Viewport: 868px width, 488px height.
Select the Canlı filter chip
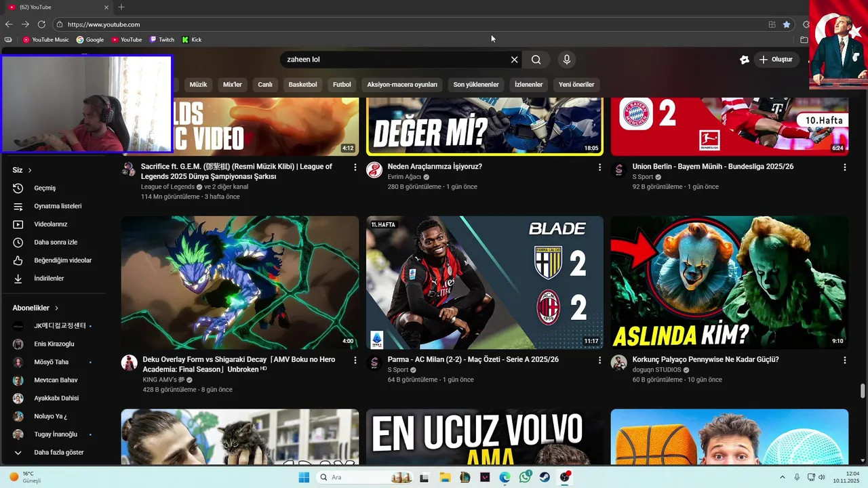[265, 85]
